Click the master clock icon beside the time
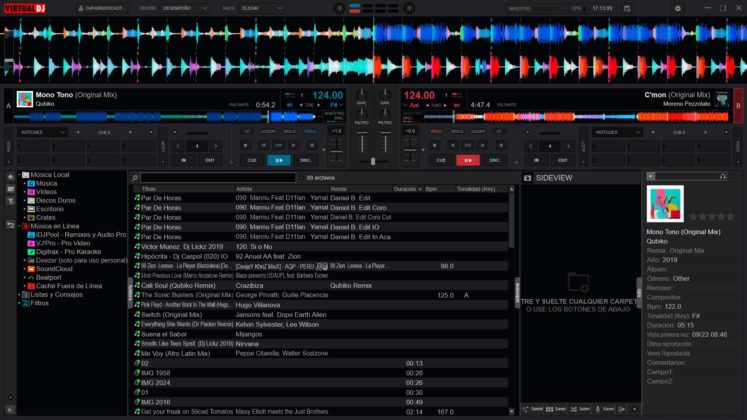The height and width of the screenshot is (420, 747). [627, 8]
